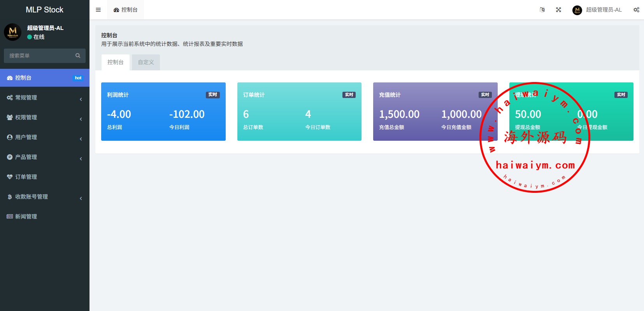Click the fullscreen toggle icon
This screenshot has height=311, width=644.
(x=558, y=10)
